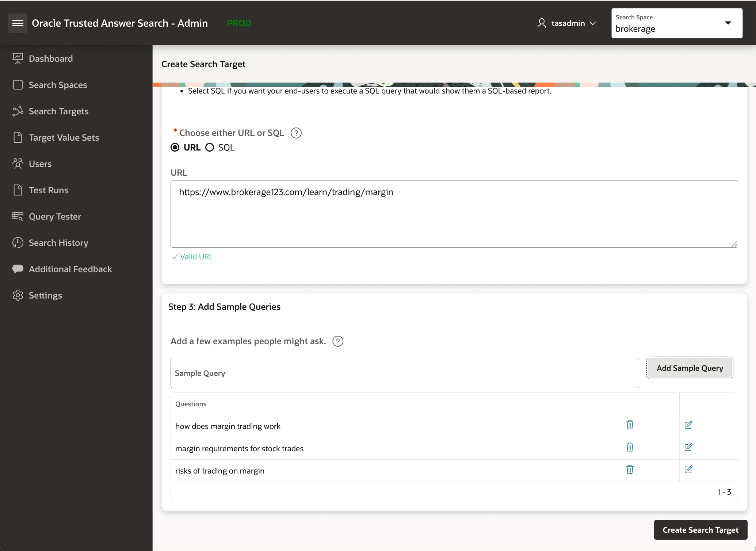Image resolution: width=756 pixels, height=551 pixels.
Task: Edit the 'risks of trading on margin' query
Action: point(689,470)
